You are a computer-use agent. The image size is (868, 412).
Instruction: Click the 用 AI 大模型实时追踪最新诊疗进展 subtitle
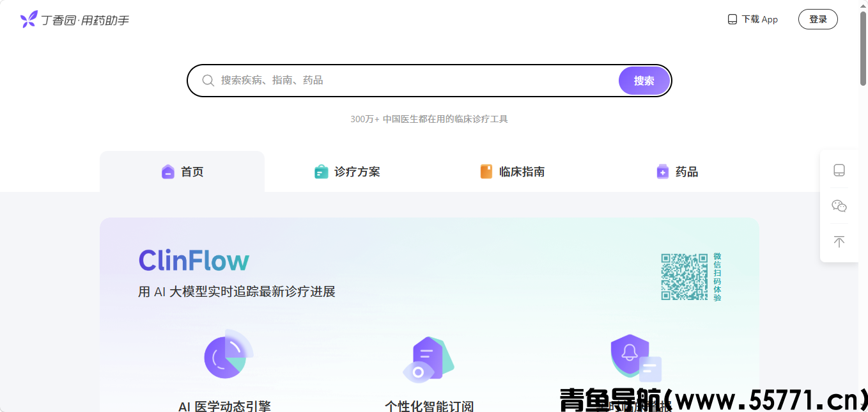coord(236,292)
